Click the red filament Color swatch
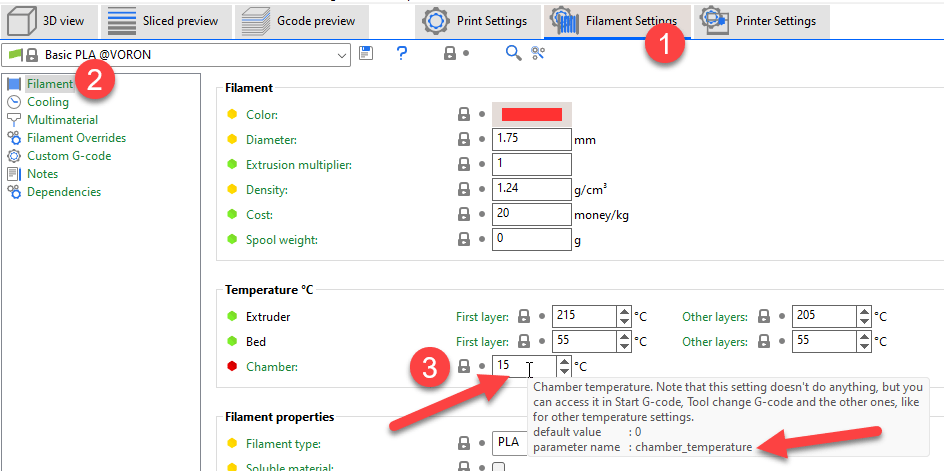Viewport: 944px width, 471px height. [x=531, y=115]
